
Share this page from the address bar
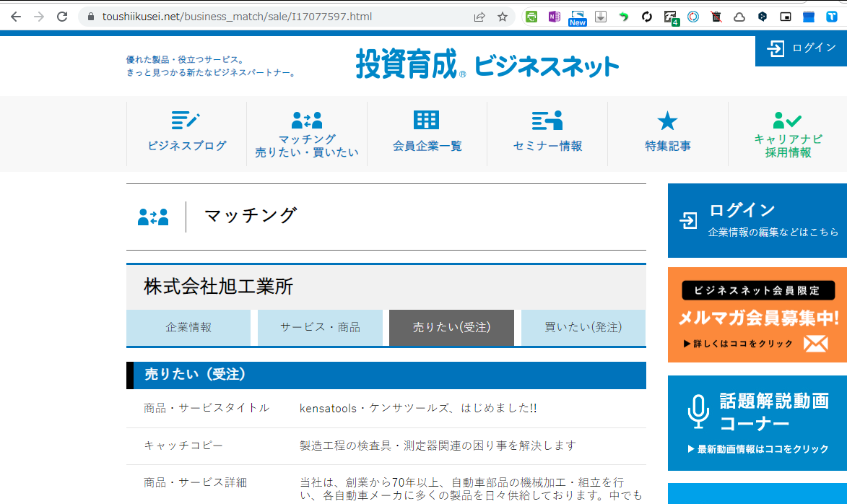pos(479,17)
